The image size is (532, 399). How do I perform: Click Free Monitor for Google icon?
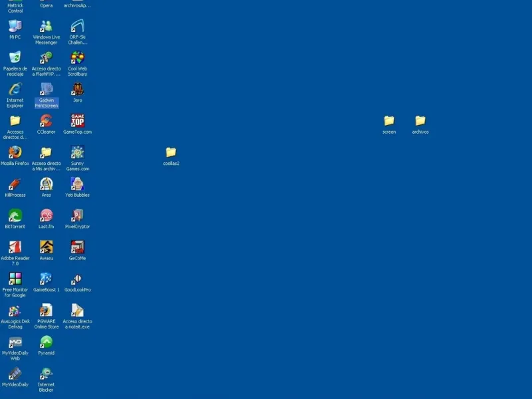15,279
